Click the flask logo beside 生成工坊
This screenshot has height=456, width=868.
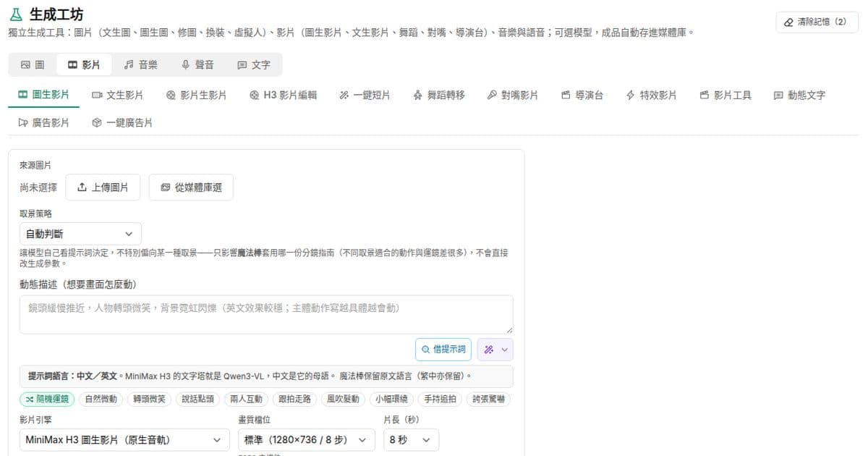point(16,14)
